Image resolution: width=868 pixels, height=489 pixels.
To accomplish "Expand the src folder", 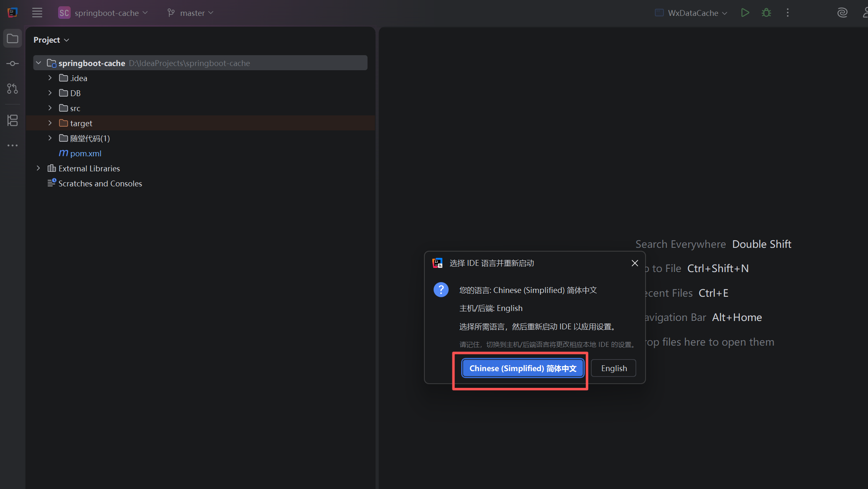I will point(50,108).
